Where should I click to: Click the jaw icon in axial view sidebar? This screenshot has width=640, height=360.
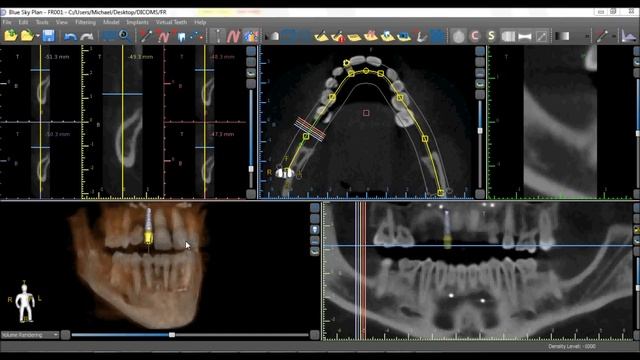[480, 84]
